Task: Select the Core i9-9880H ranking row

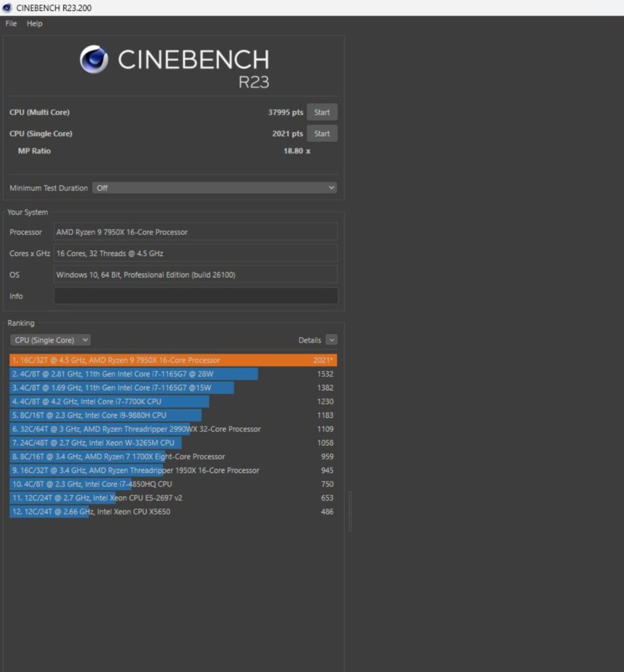Action: 173,415
